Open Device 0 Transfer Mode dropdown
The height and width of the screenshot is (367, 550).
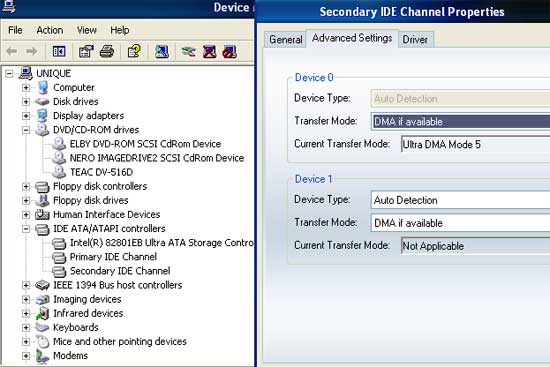[461, 122]
